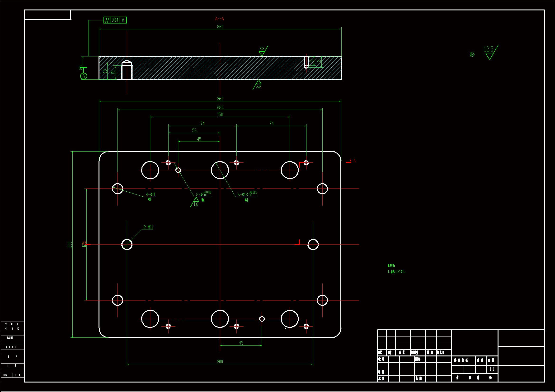Select the 2-M11 leader label

point(148,227)
